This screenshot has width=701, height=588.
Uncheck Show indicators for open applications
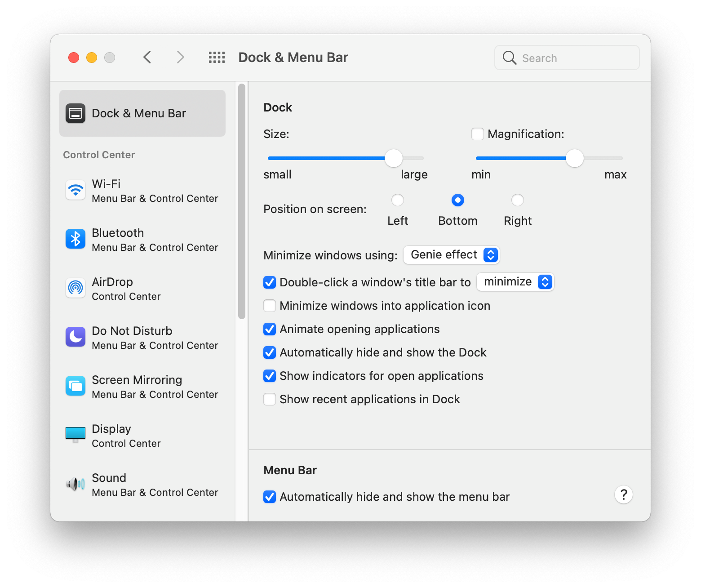click(270, 376)
